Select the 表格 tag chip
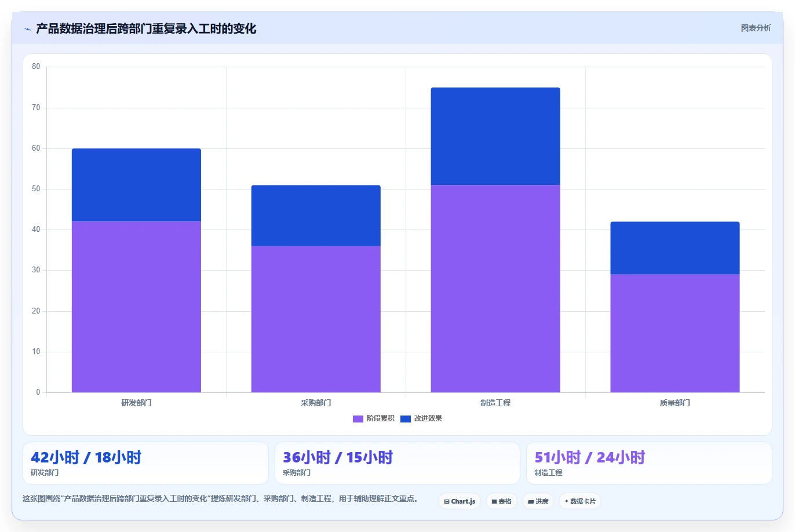The image size is (795, 532). (x=501, y=501)
